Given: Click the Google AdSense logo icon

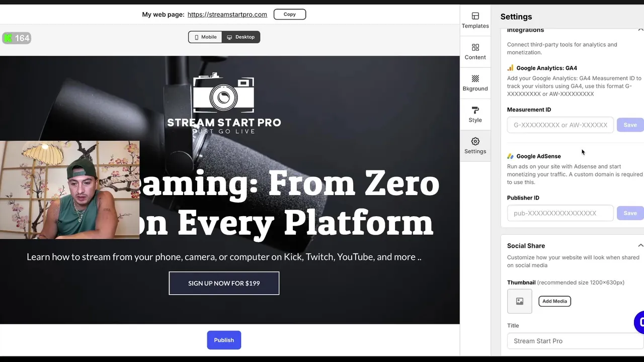Looking at the screenshot, I should (510, 156).
